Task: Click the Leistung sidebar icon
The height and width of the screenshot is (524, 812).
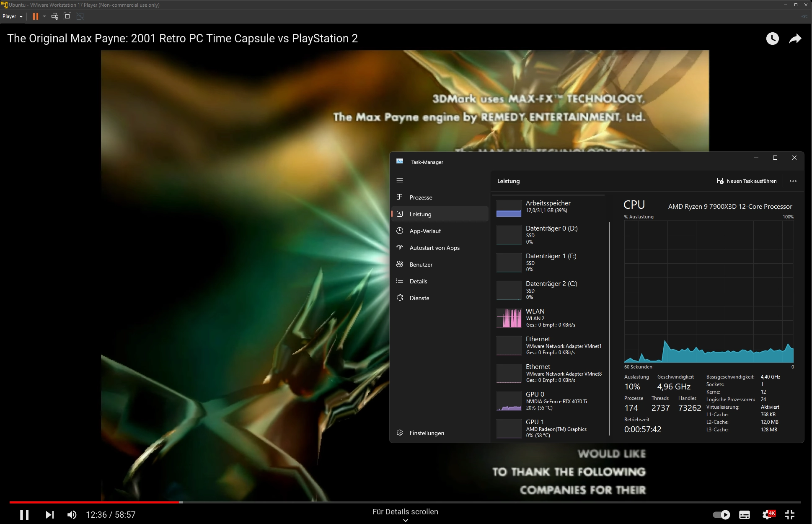Action: tap(400, 214)
